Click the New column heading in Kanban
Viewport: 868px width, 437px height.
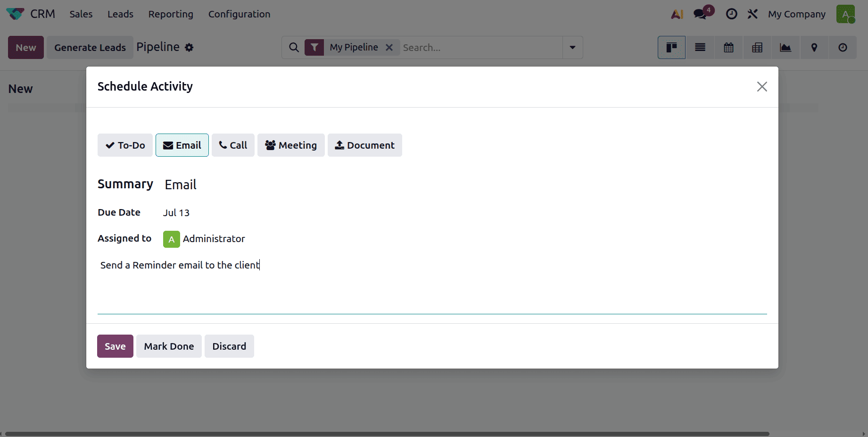coord(21,89)
